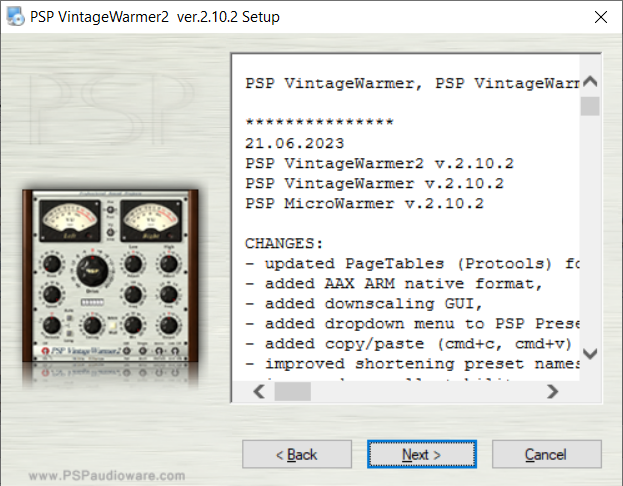623x486 pixels.
Task: Click the vertical scrollbar thumb of the changelog
Action: pos(590,107)
